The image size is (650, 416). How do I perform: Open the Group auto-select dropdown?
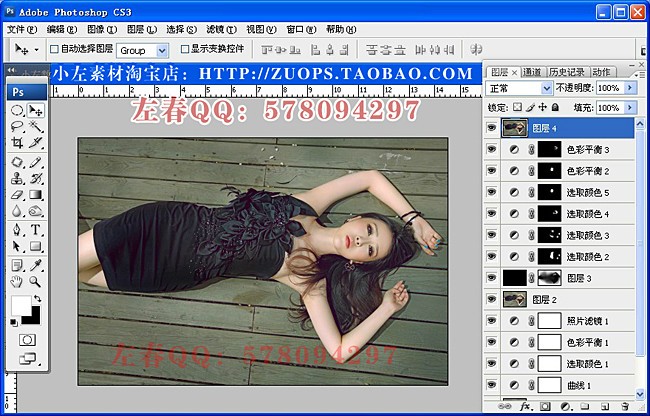point(162,51)
